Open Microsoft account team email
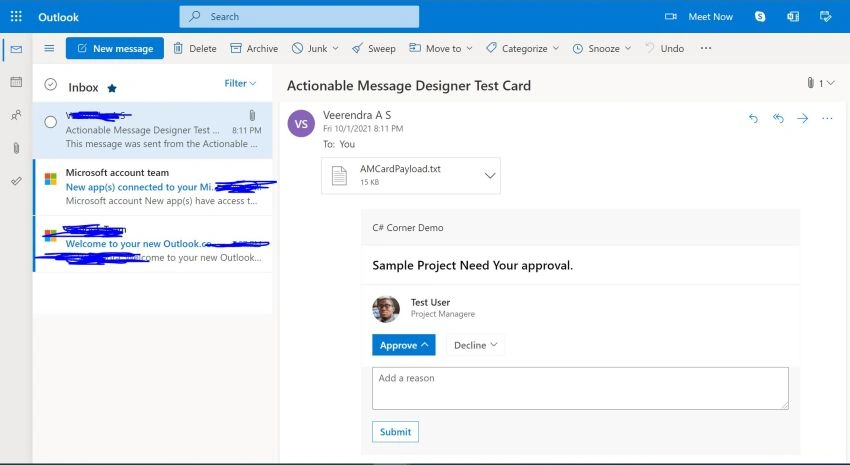 click(153, 187)
